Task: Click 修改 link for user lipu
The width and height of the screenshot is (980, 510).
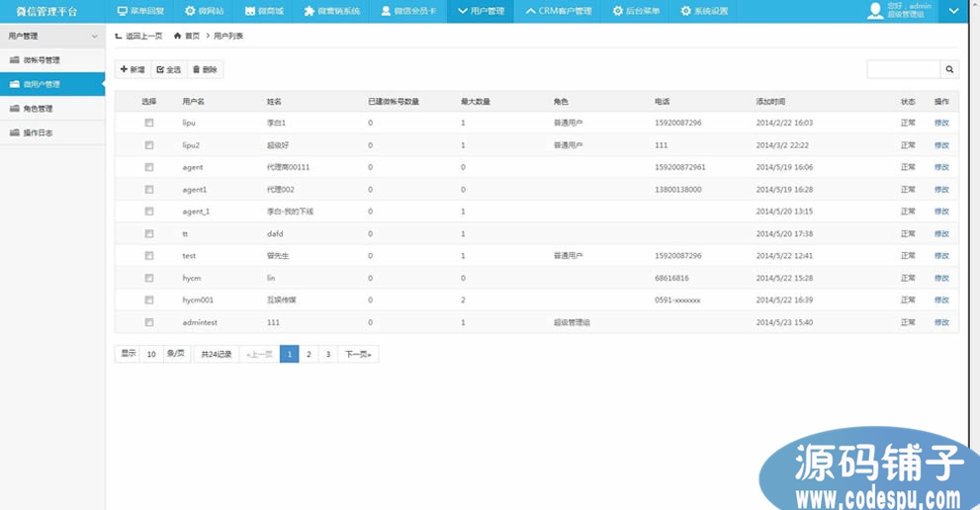Action: pos(941,123)
